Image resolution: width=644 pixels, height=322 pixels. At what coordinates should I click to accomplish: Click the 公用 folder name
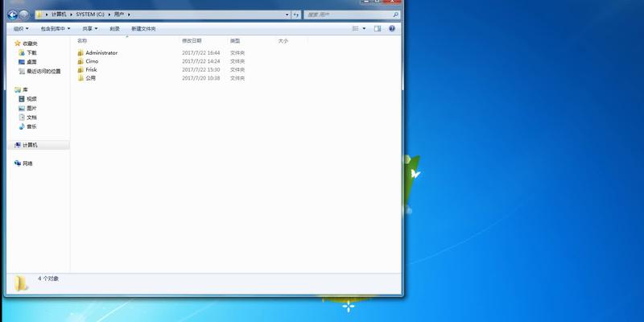(90, 78)
